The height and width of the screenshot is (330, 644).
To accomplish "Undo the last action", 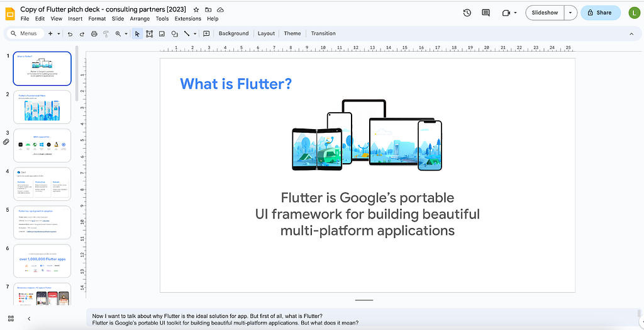I will point(70,34).
